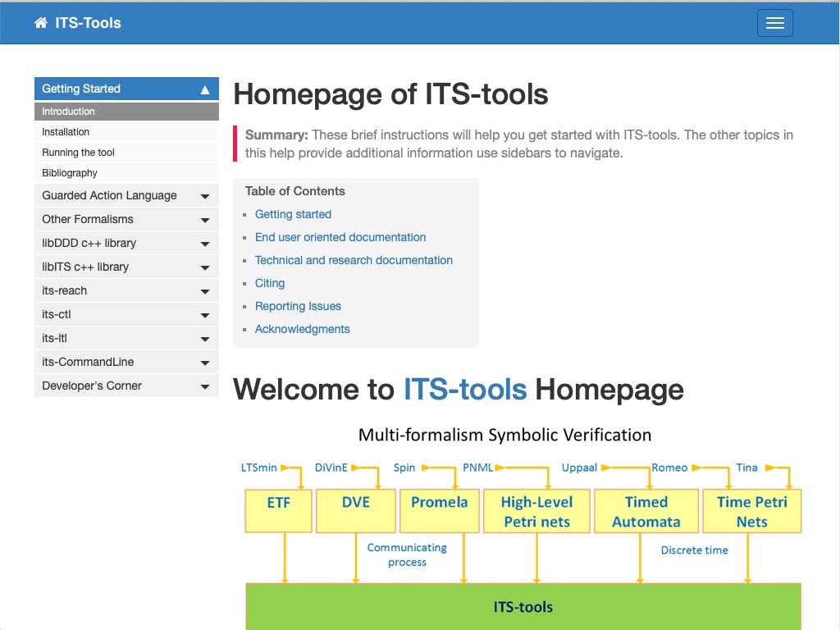
Task: Click Time Petri Nets diagram box
Action: coord(752,510)
